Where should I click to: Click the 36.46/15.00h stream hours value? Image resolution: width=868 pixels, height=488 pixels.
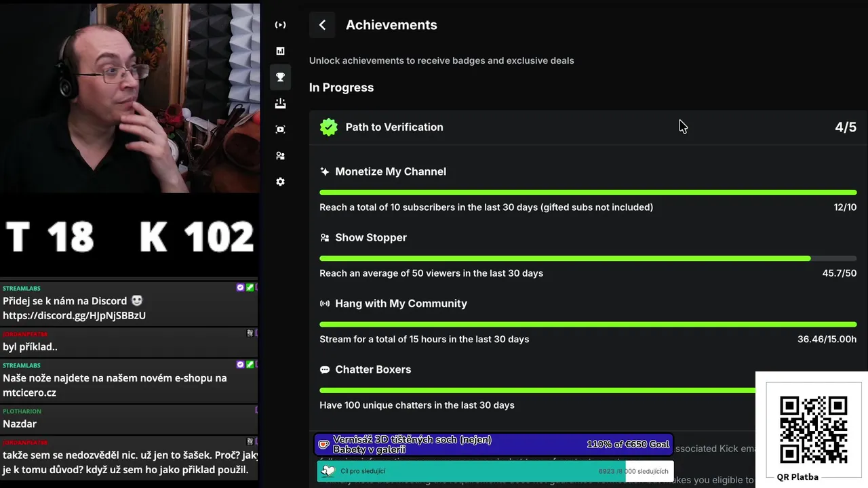[827, 339]
